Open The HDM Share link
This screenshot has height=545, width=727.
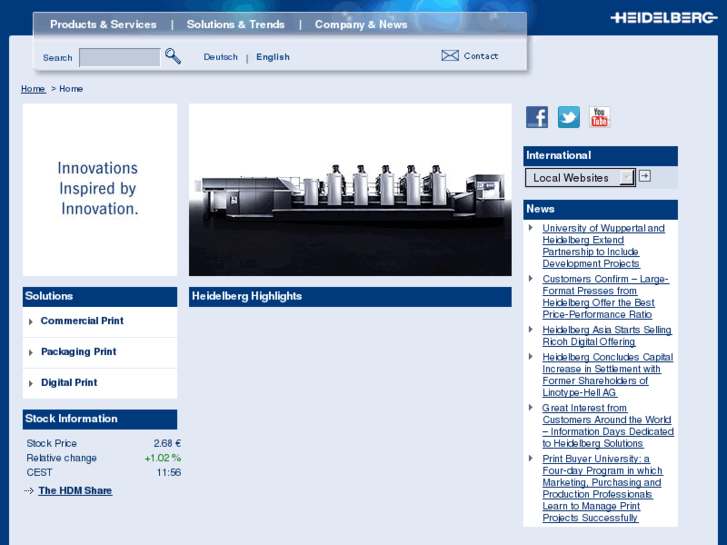(75, 490)
